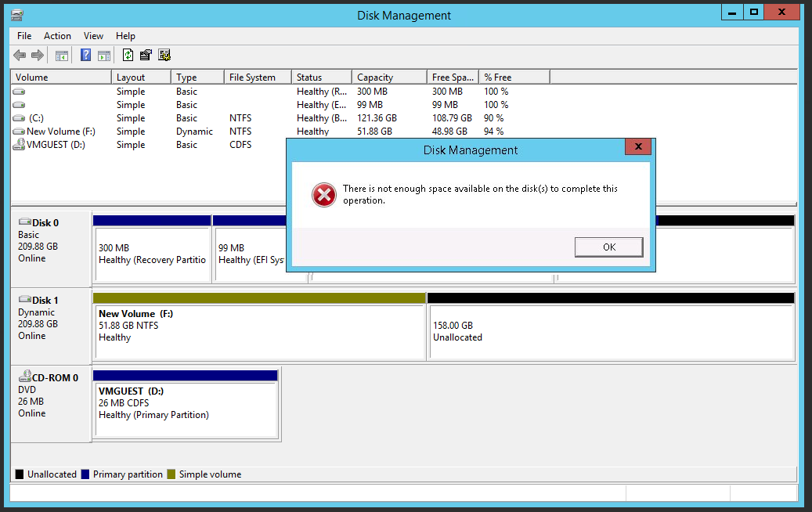Maximize the Disk Management window

(x=754, y=13)
